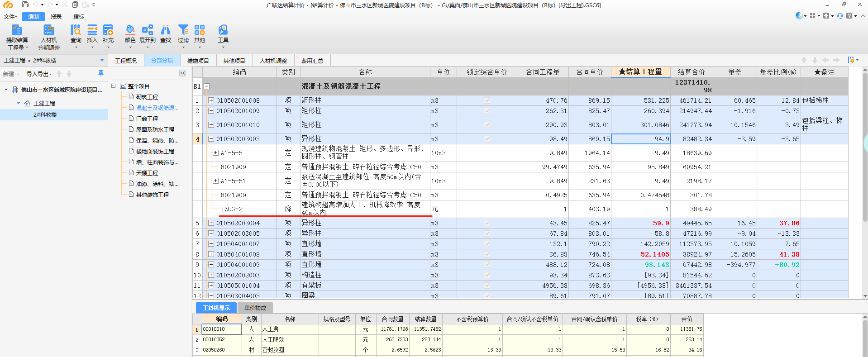The image size is (868, 357).
Task: Open the 导入导出 dropdown
Action: click(39, 74)
